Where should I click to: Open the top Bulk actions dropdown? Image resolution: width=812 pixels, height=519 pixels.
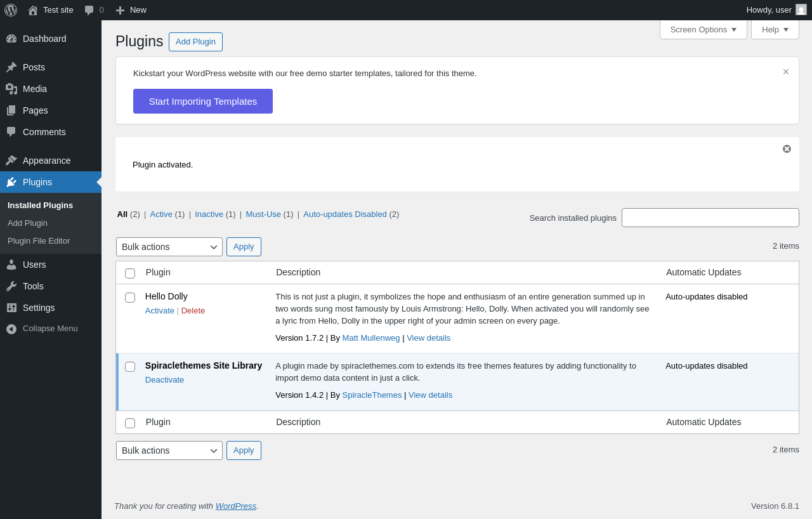tap(169, 247)
